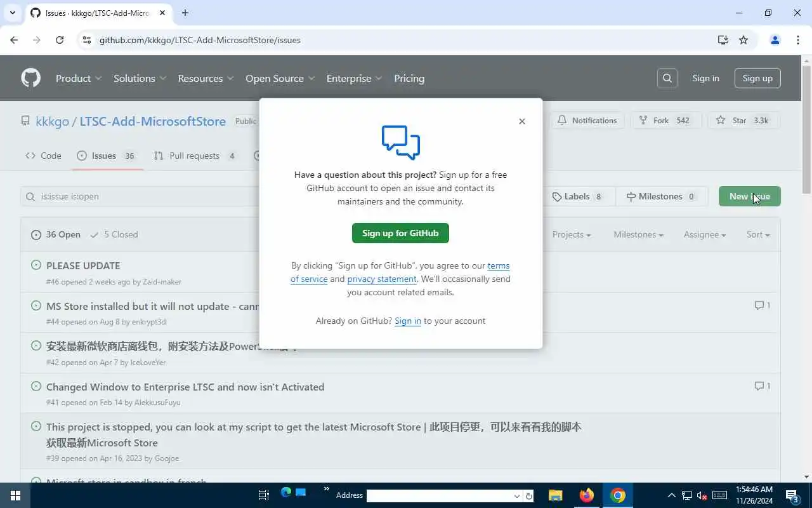Viewport: 812px width, 508px height.
Task: Open the notification center icon on the taskbar
Action: [x=792, y=495]
